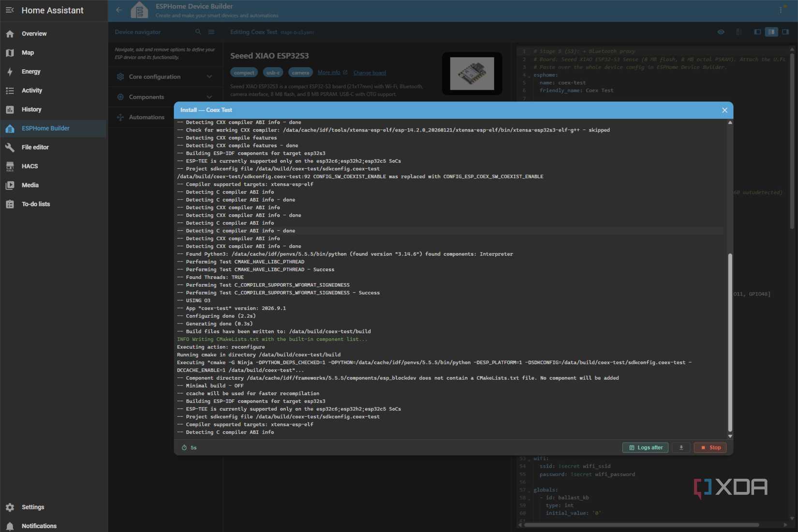Click the device navigator search icon
This screenshot has width=798, height=532.
198,32
